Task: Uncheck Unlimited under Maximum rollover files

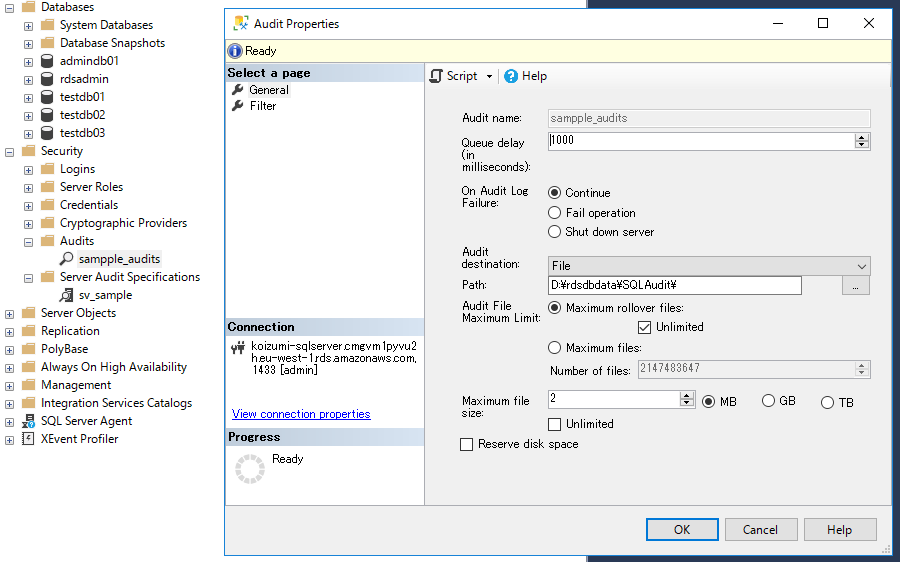Action: click(645, 327)
